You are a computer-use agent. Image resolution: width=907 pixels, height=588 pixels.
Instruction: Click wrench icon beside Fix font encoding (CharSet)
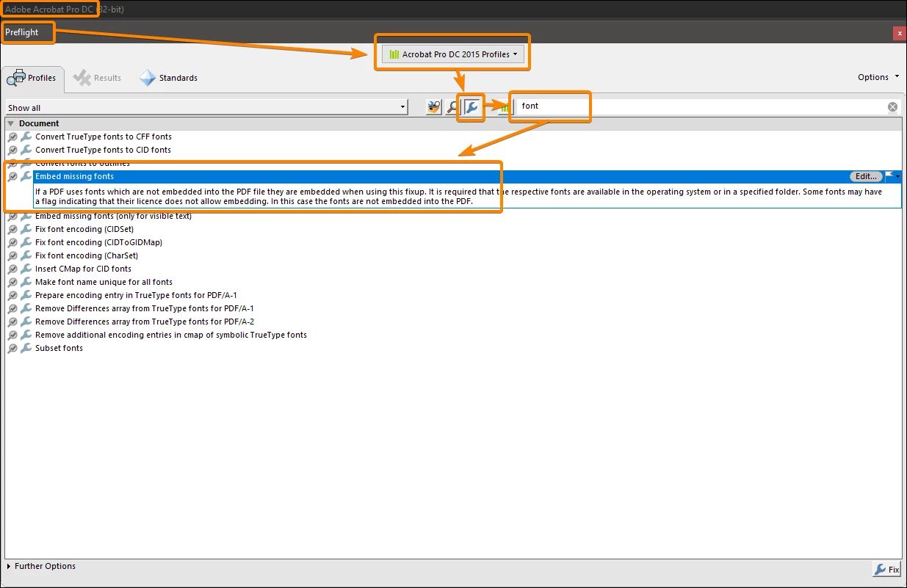(26, 255)
